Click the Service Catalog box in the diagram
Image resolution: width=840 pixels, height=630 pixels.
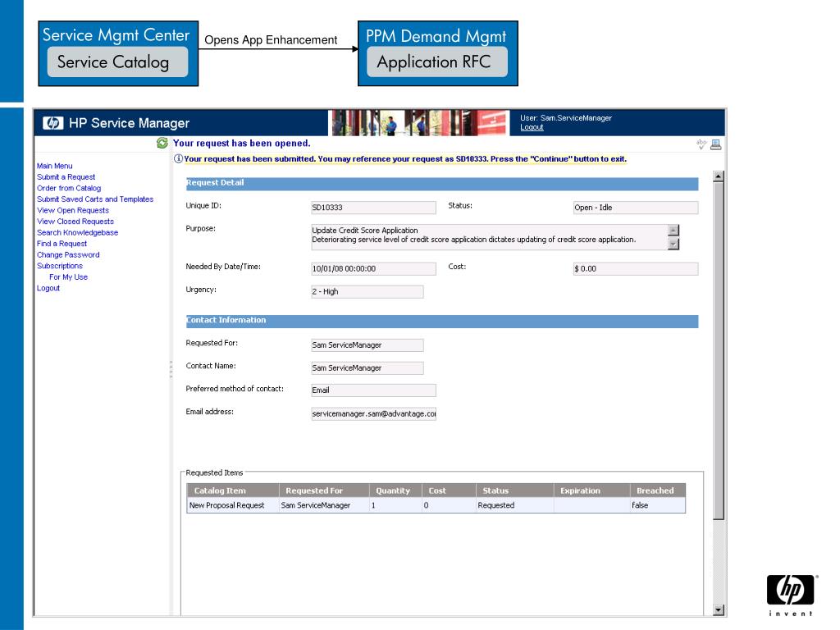click(117, 62)
